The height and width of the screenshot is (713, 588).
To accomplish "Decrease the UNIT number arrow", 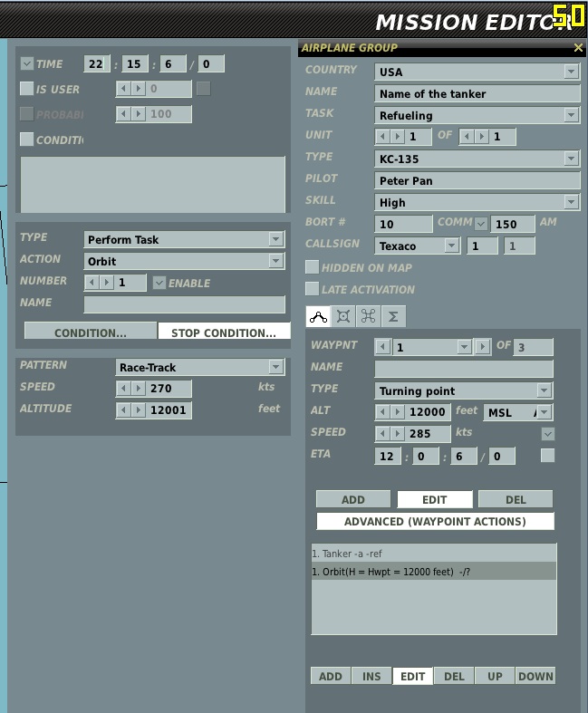I will pos(383,137).
